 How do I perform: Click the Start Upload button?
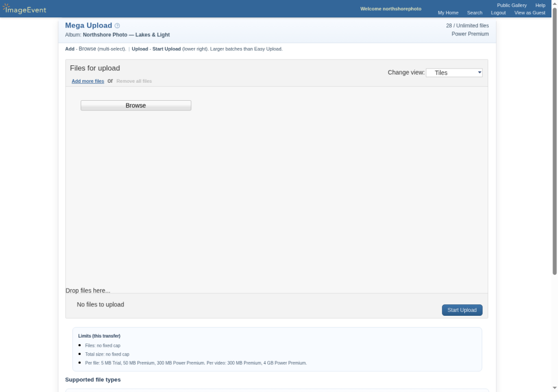pyautogui.click(x=462, y=310)
